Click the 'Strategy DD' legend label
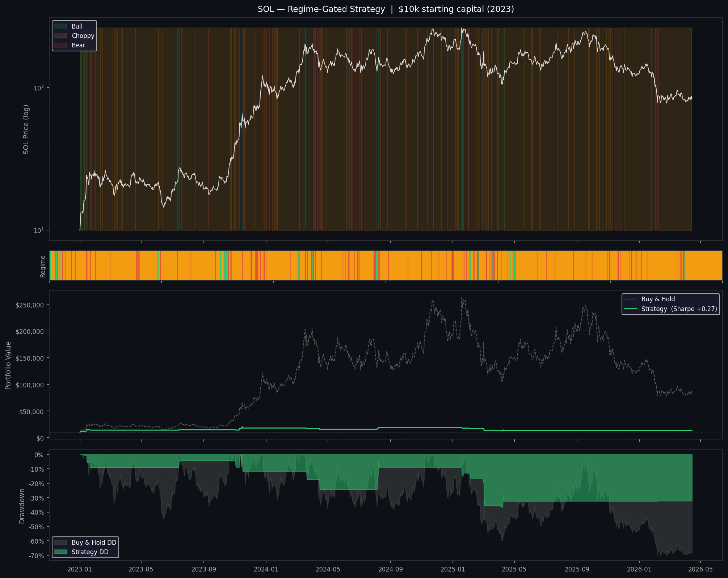The height and width of the screenshot is (578, 728). 90,552
